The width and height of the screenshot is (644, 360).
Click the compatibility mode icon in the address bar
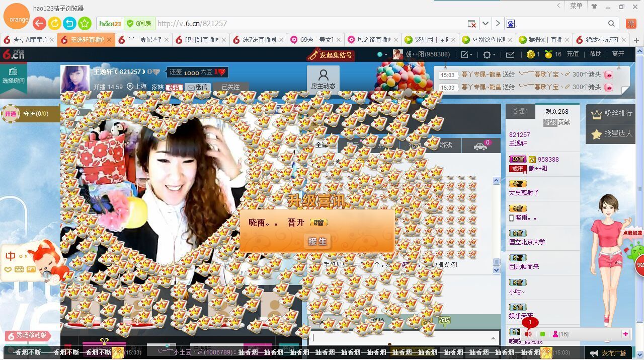(472, 24)
